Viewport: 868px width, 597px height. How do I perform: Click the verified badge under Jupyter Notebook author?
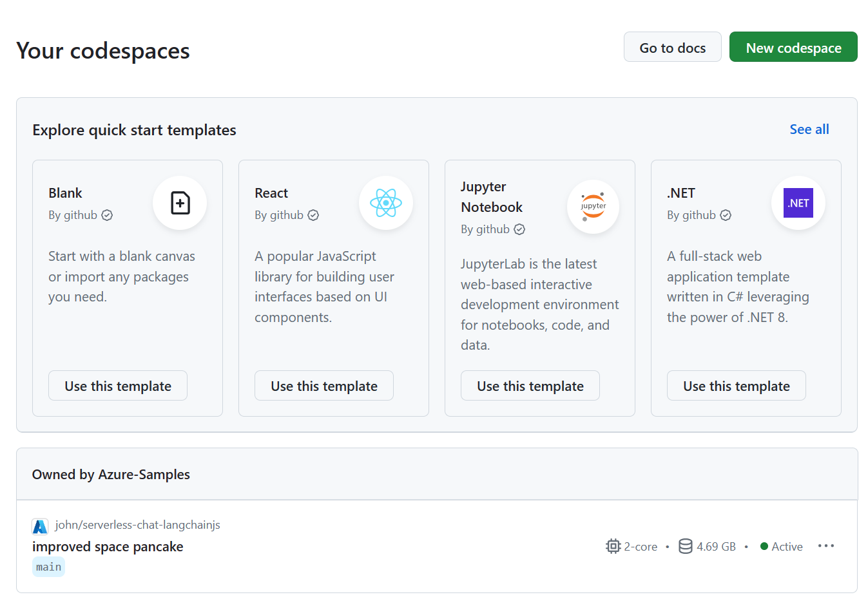click(519, 229)
